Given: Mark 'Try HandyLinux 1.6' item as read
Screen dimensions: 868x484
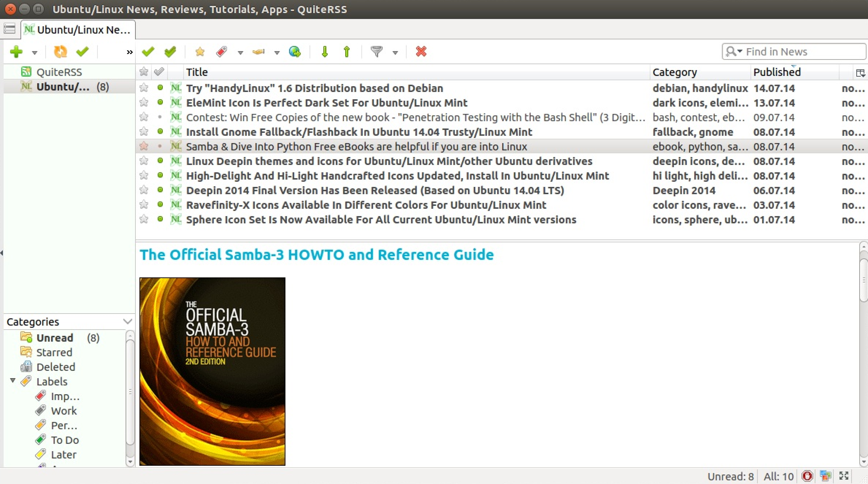Looking at the screenshot, I should pos(160,88).
